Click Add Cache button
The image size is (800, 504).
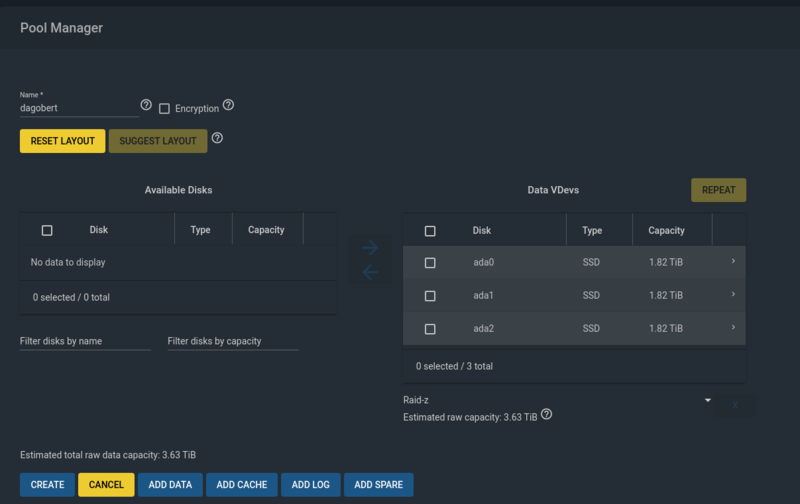[241, 485]
